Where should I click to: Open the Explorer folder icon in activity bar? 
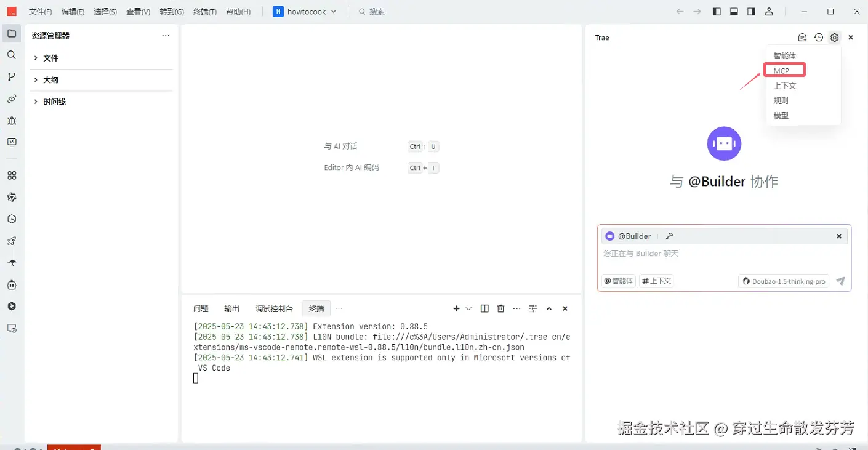[12, 33]
